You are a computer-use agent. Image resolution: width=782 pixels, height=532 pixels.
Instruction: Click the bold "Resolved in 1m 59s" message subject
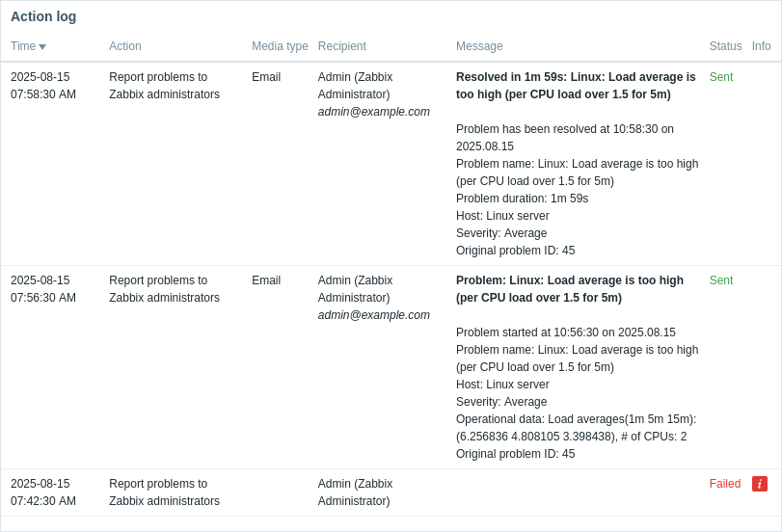click(x=576, y=86)
